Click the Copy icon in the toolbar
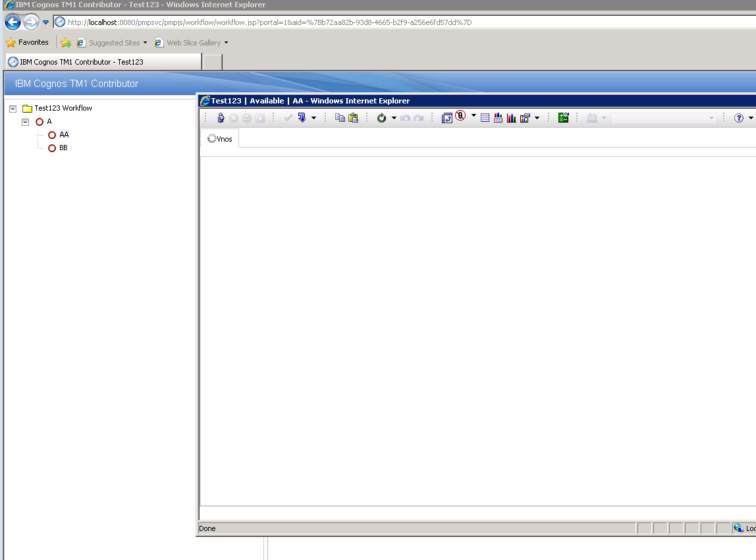 click(x=340, y=118)
